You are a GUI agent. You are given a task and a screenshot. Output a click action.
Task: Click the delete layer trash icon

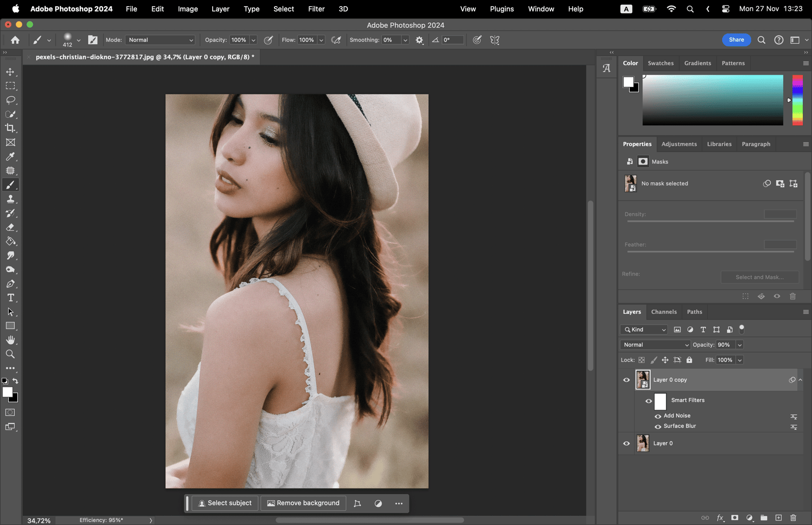[793, 518]
